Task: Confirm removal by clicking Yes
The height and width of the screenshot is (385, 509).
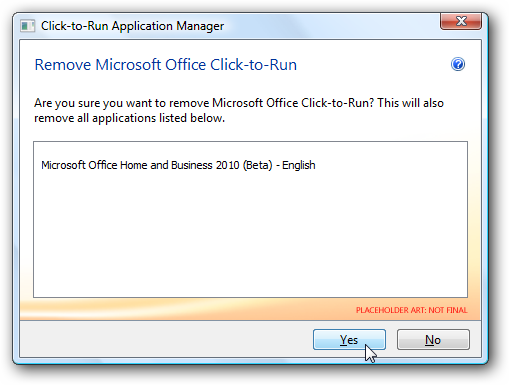Action: (349, 340)
